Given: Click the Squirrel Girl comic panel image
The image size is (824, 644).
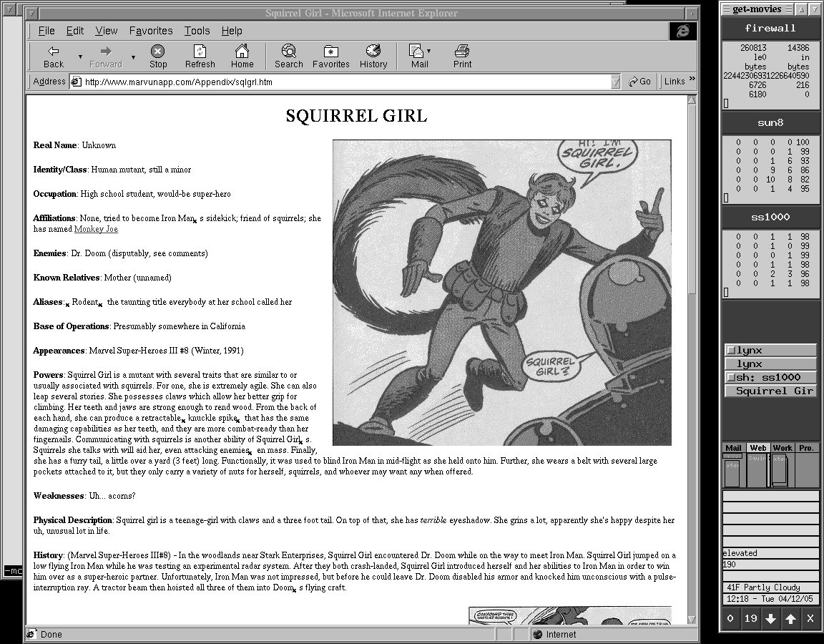Looking at the screenshot, I should pyautogui.click(x=502, y=292).
